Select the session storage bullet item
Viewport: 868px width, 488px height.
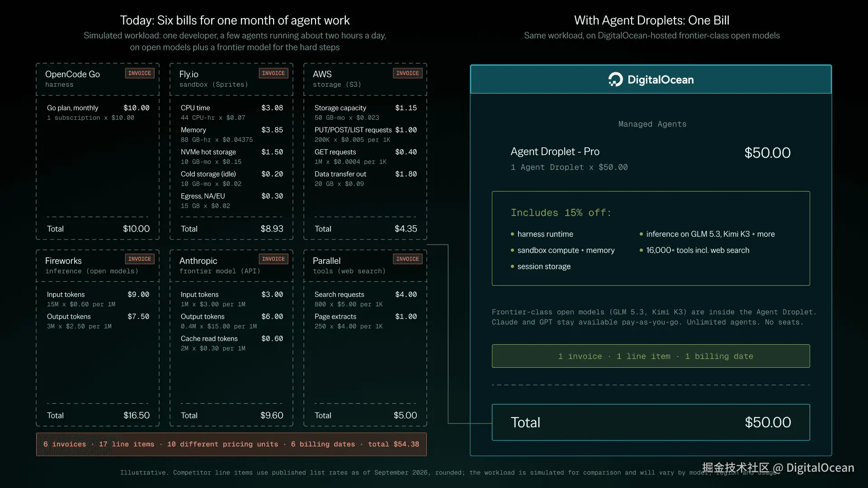[540, 267]
